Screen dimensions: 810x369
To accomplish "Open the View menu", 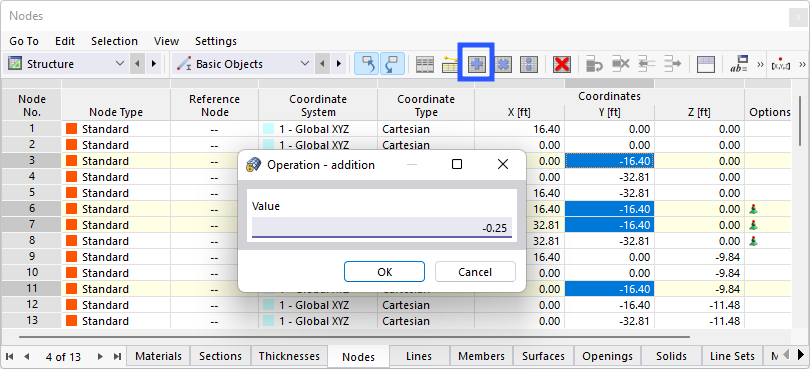I will (x=166, y=41).
